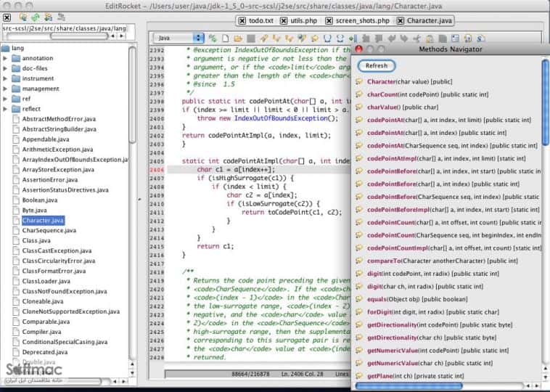Click the lang root folder icon

pyautogui.click(x=6, y=48)
